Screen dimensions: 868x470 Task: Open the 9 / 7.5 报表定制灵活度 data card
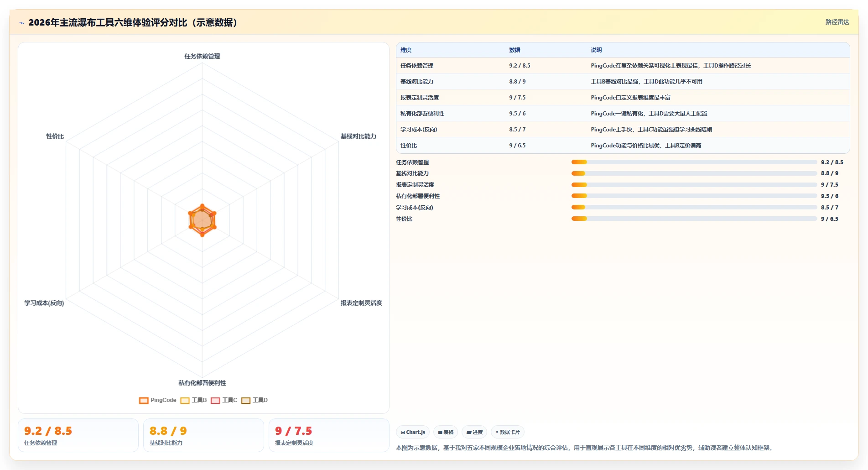pyautogui.click(x=329, y=435)
